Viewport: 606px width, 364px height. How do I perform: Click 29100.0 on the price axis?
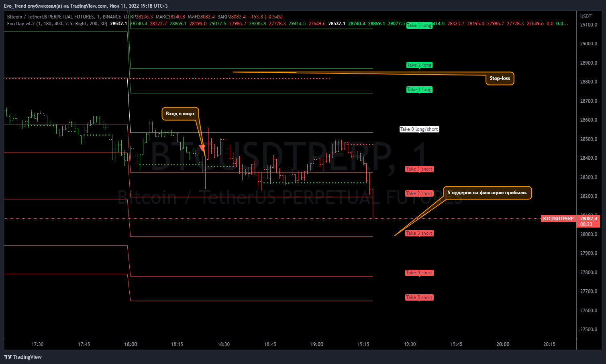click(x=589, y=25)
